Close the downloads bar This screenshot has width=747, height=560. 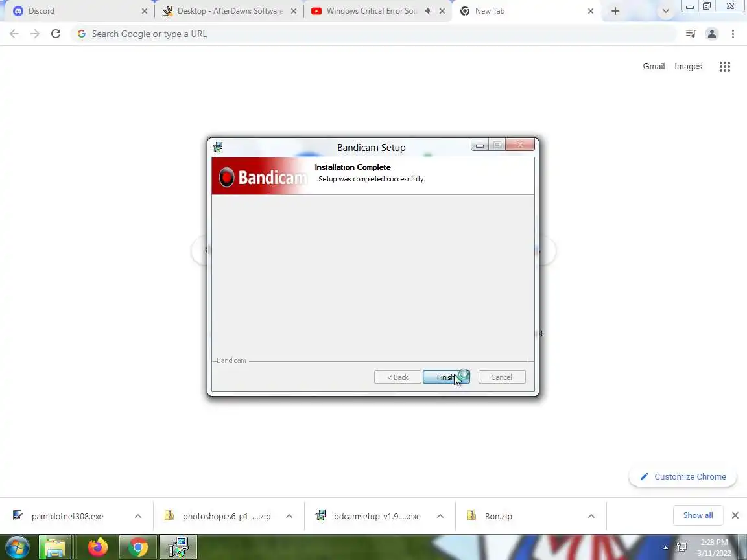(735, 515)
